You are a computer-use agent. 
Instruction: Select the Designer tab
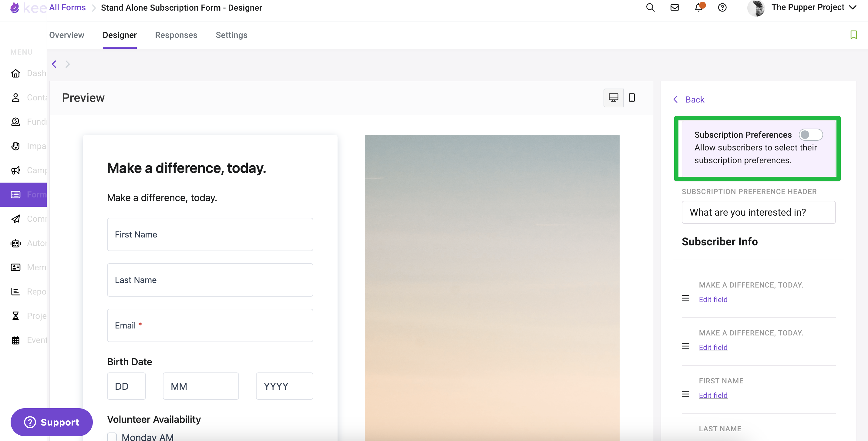119,35
